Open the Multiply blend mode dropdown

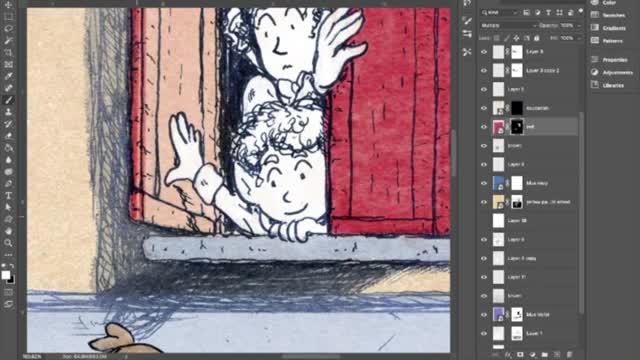click(x=509, y=25)
